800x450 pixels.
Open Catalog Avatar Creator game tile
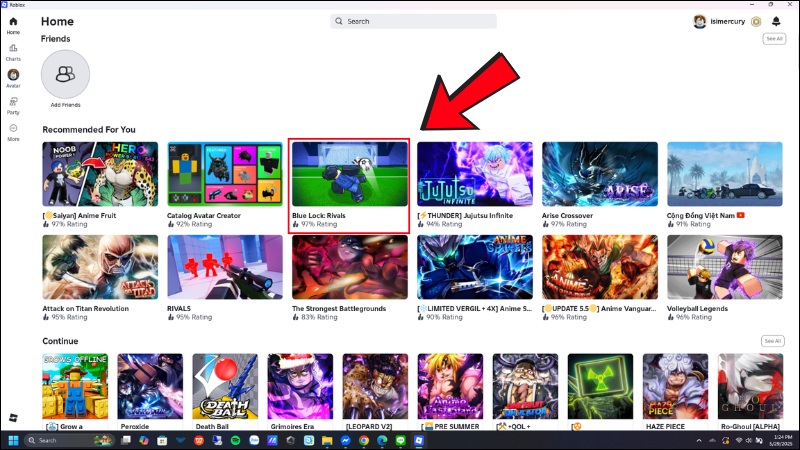[x=225, y=173]
